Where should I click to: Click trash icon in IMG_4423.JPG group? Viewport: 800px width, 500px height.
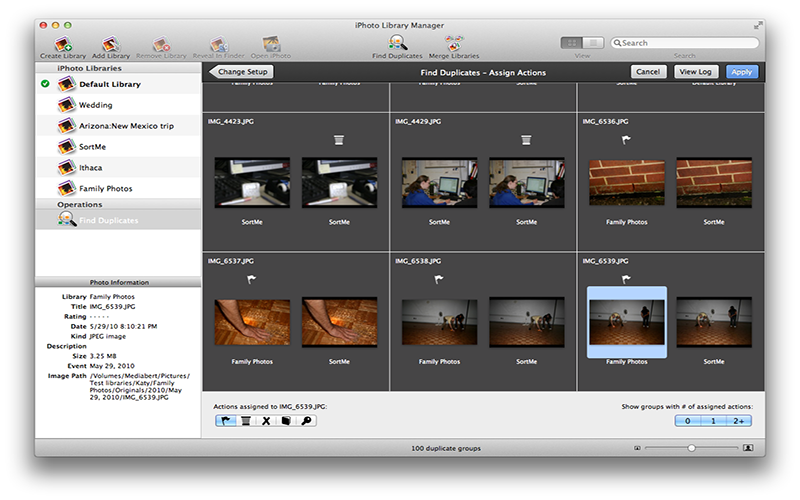[339, 140]
